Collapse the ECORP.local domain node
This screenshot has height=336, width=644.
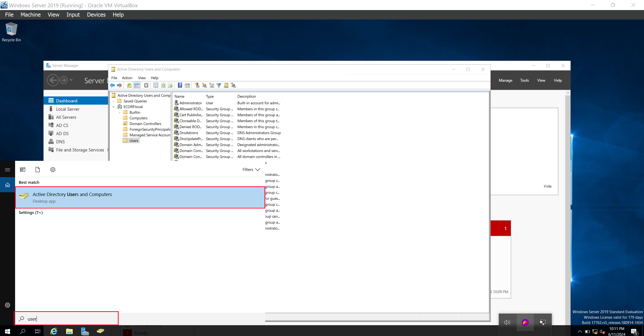tap(114, 107)
